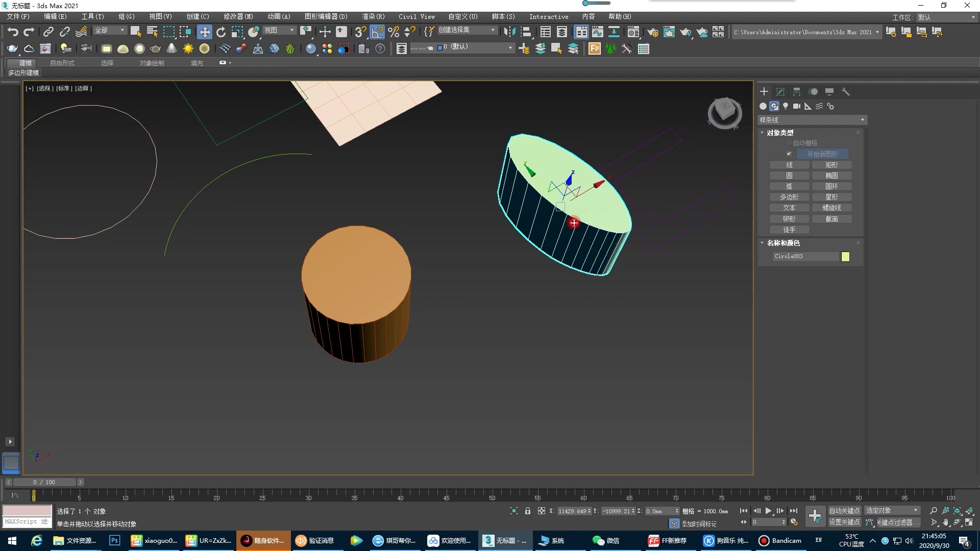Viewport: 980px width, 551px height.
Task: Toggle the 开始图形 checkbox in spline panel
Action: pos(789,154)
